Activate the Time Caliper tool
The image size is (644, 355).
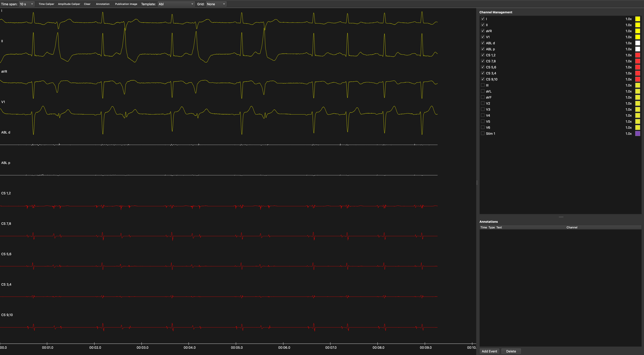(x=47, y=4)
